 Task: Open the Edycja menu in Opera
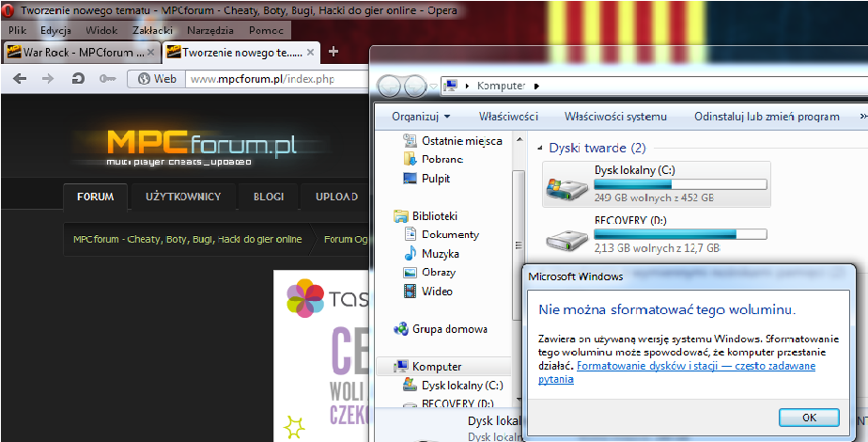pyautogui.click(x=55, y=30)
